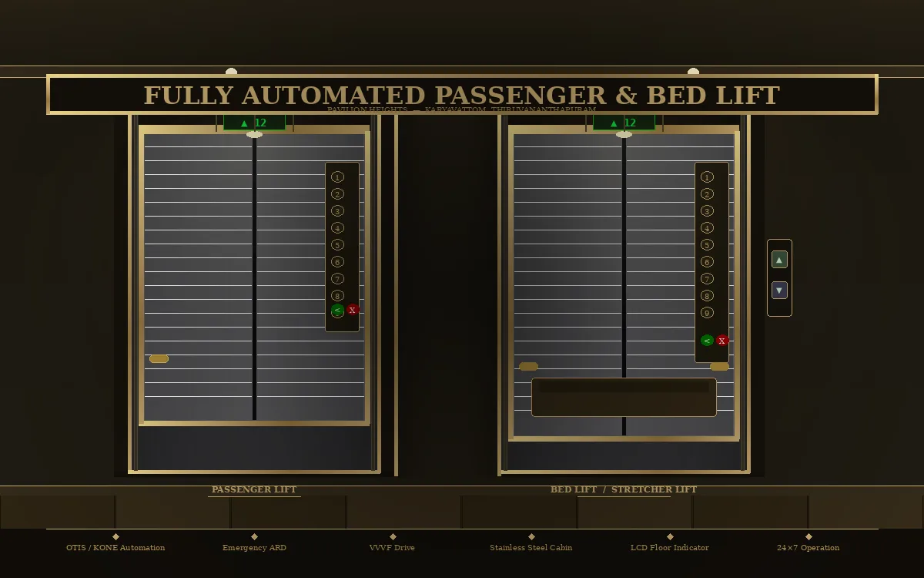Screen dimensions: 924x578
Task: Click red X button in bed lift
Action: 722,341
